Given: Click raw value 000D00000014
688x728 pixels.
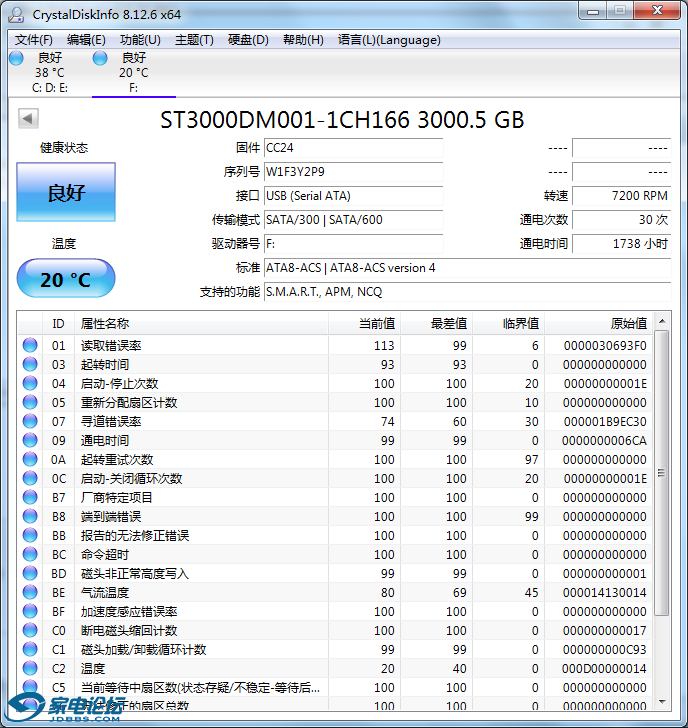Looking at the screenshot, I should click(x=604, y=669).
